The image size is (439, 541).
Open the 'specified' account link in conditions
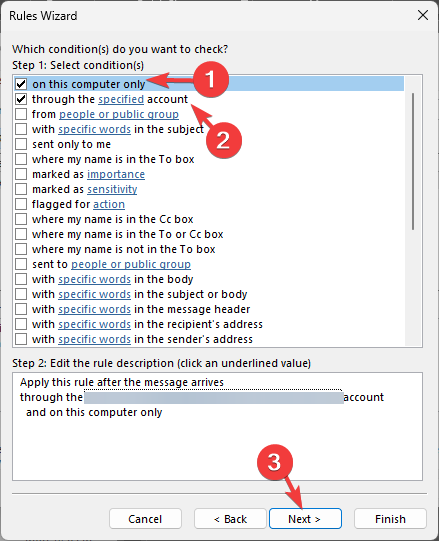tap(121, 99)
